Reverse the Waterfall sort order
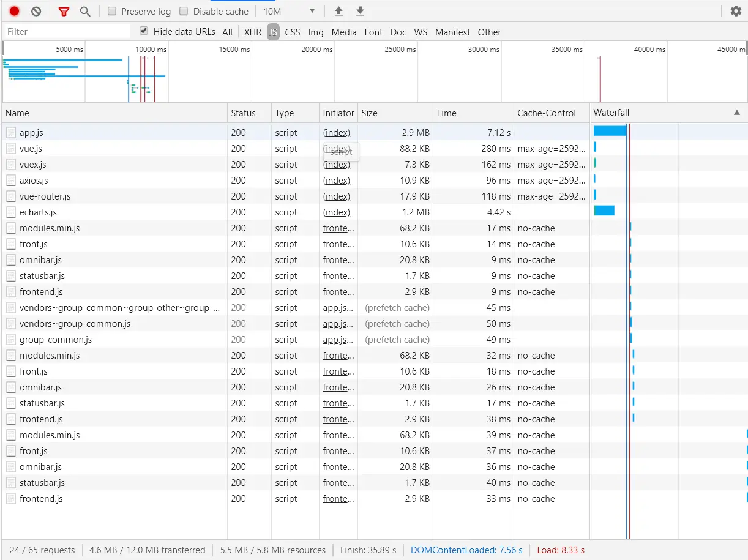The height and width of the screenshot is (560, 748). pos(737,113)
